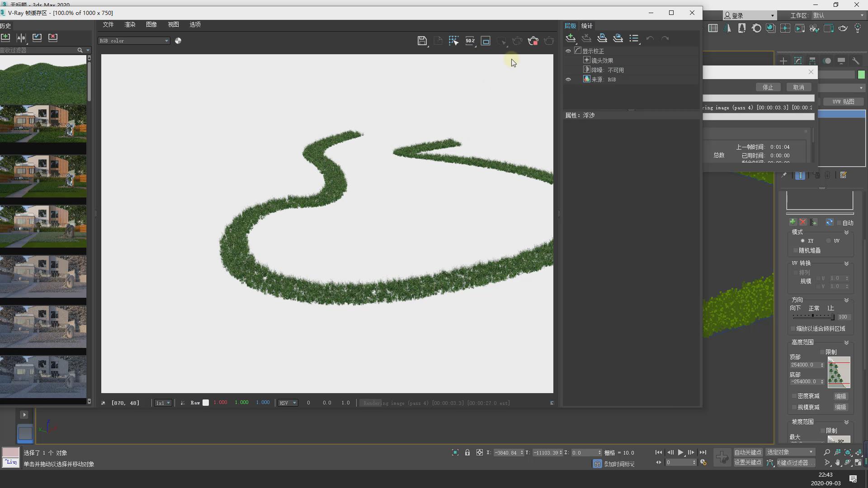Click the stop render teapot icon
The width and height of the screenshot is (868, 488).
coord(533,41)
